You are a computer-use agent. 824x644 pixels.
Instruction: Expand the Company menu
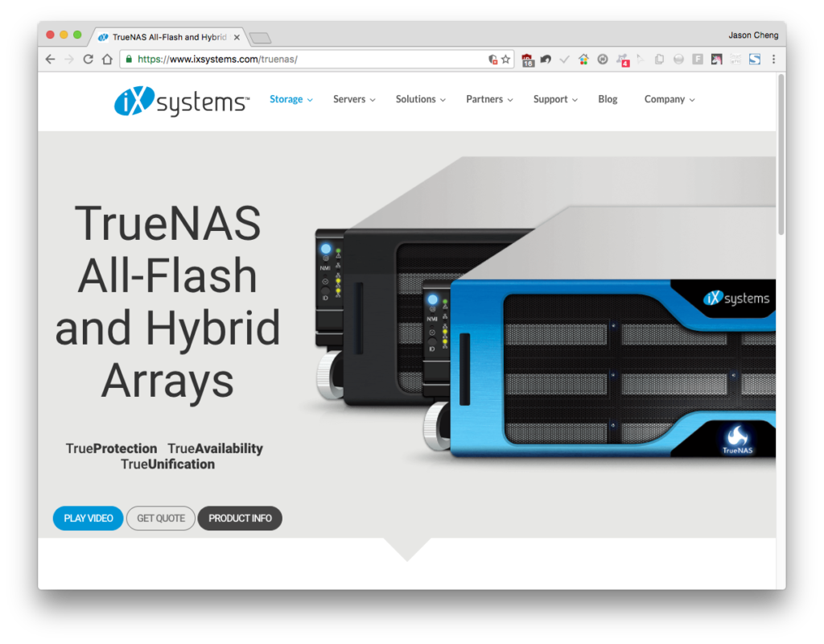pyautogui.click(x=669, y=99)
